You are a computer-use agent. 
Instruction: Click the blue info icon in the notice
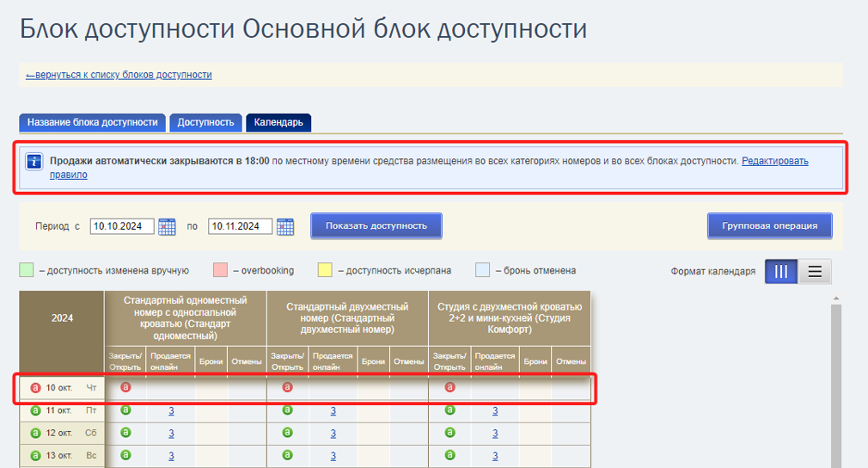click(x=34, y=162)
